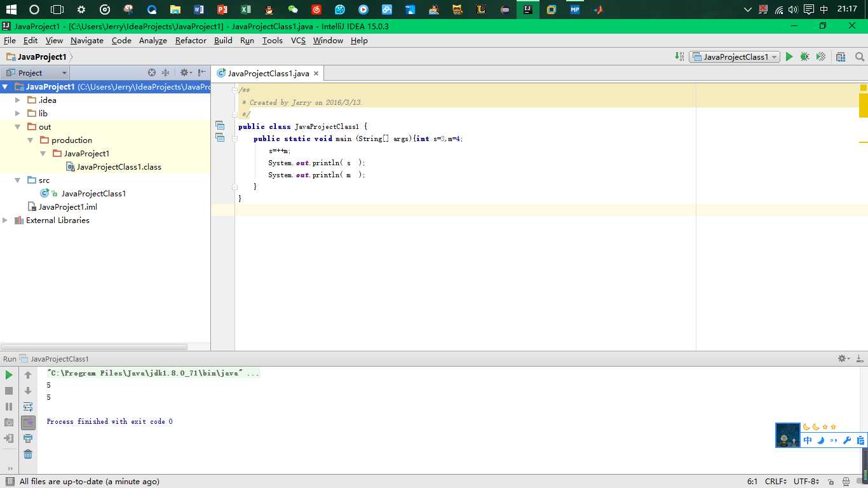This screenshot has height=488, width=868.
Task: Click editor inspection status indicator at top
Action: pyautogui.click(x=864, y=88)
